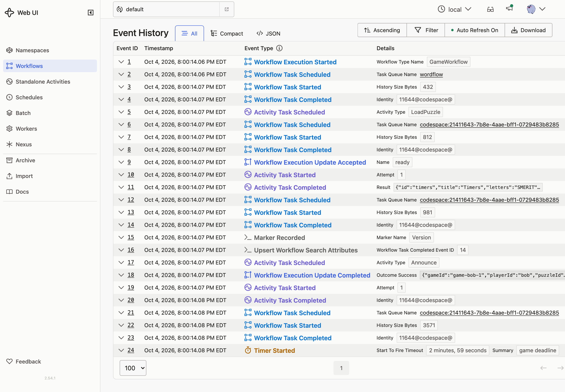
Task: Open the Archive page
Action: click(x=50, y=160)
